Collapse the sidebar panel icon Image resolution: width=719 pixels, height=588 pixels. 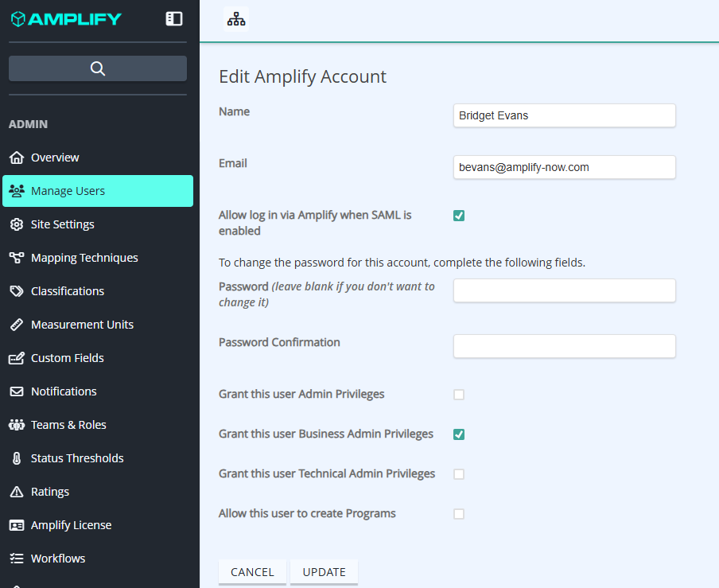[x=174, y=19]
